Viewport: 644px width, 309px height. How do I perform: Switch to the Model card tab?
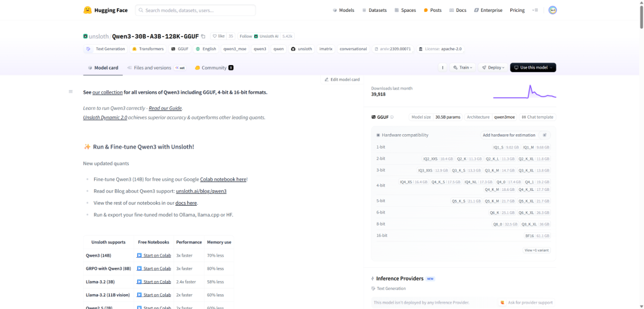(x=103, y=68)
